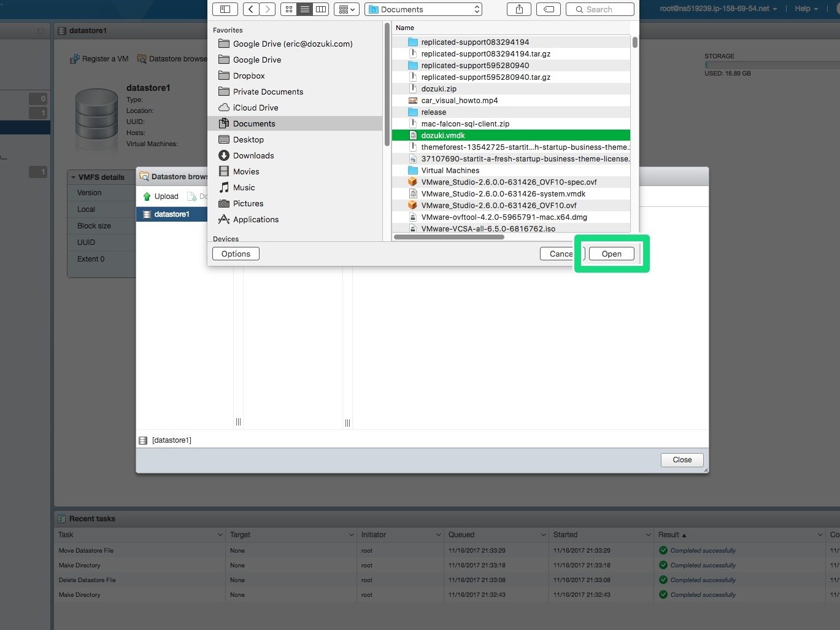Click the Upload icon in datastore browser
The height and width of the screenshot is (630, 840).
tap(147, 196)
